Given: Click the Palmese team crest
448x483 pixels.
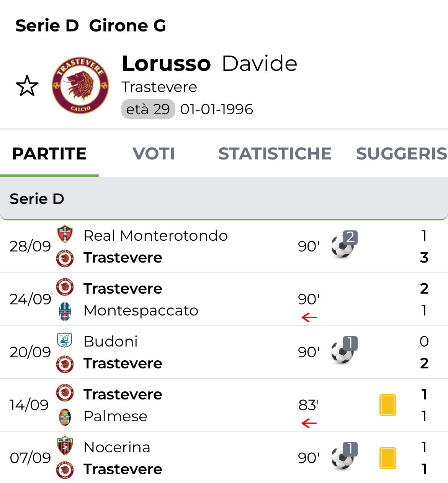Looking at the screenshot, I should pos(65,417).
